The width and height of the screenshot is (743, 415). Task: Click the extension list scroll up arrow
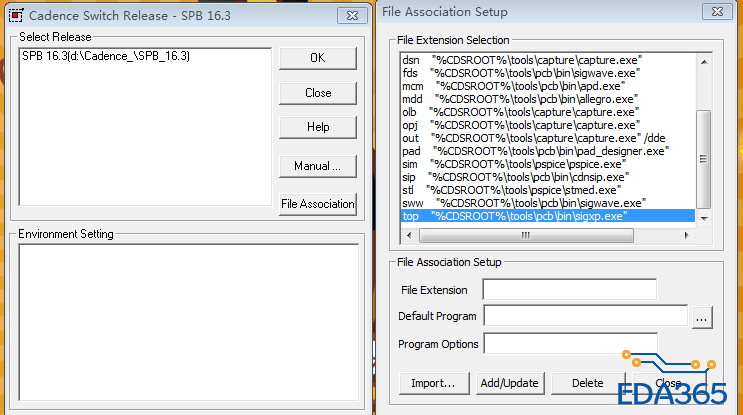(704, 62)
